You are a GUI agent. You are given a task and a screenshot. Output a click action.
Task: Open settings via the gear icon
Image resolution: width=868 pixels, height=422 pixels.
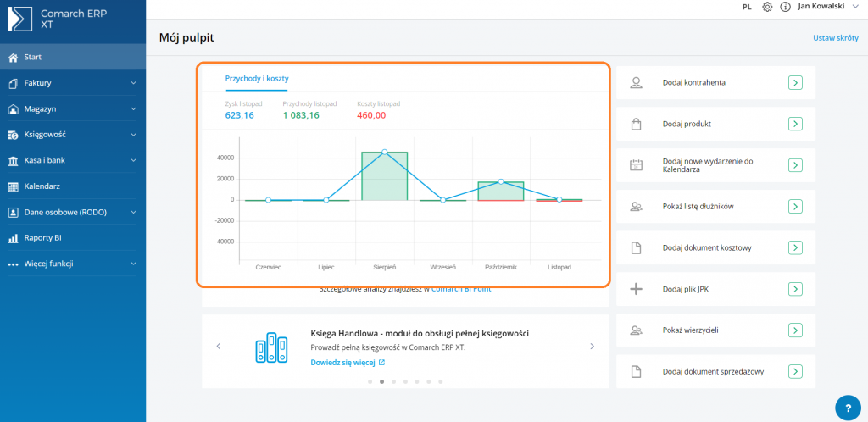click(x=767, y=7)
